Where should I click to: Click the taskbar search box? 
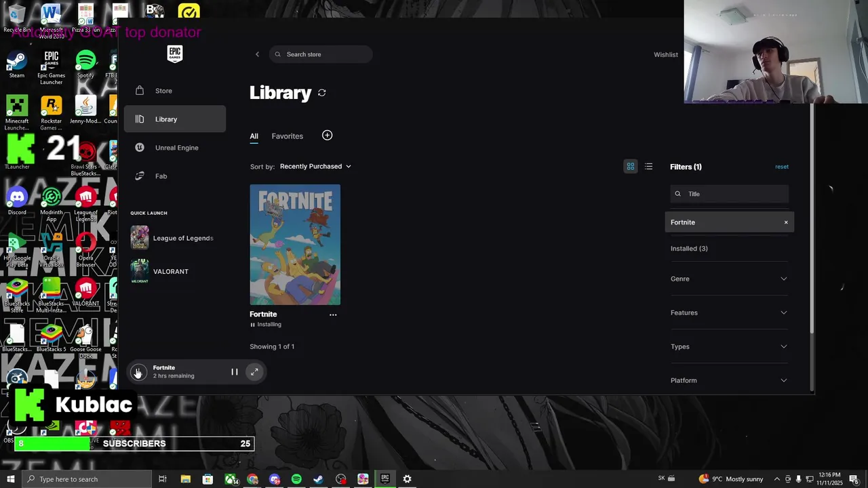pos(87,479)
